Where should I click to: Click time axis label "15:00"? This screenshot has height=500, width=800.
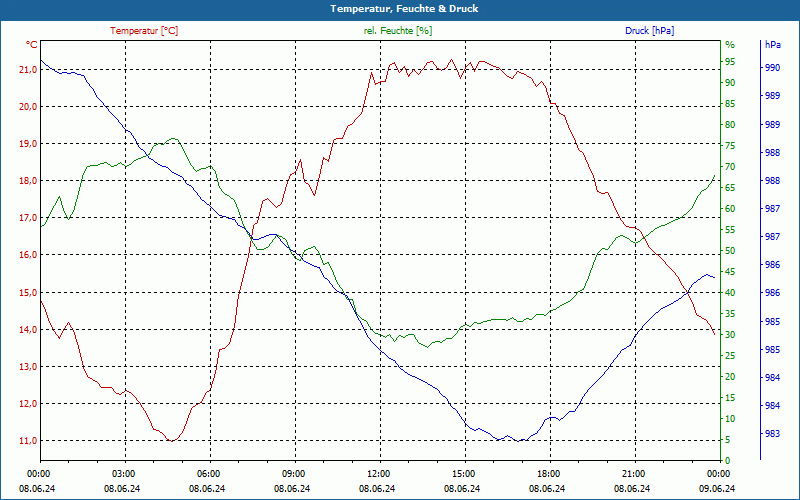(463, 474)
